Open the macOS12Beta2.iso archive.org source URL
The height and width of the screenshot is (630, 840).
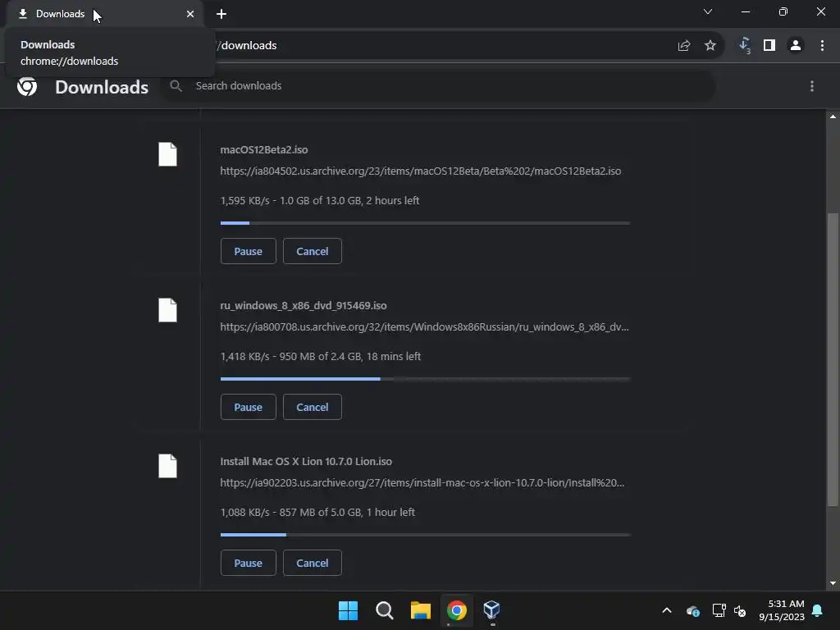point(421,171)
